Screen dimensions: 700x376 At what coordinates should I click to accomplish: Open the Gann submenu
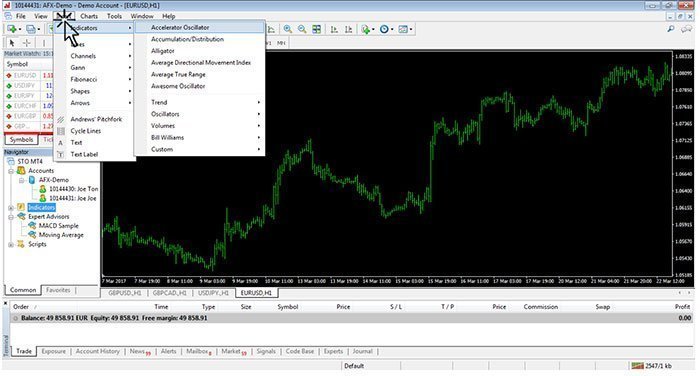(94, 67)
